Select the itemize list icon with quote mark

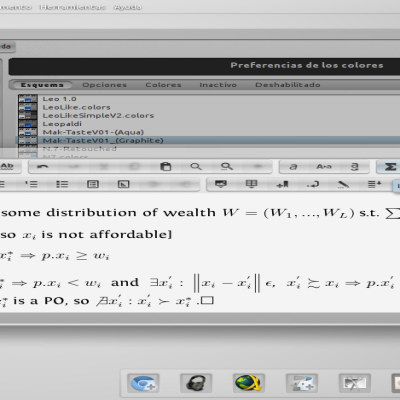(x=31, y=184)
